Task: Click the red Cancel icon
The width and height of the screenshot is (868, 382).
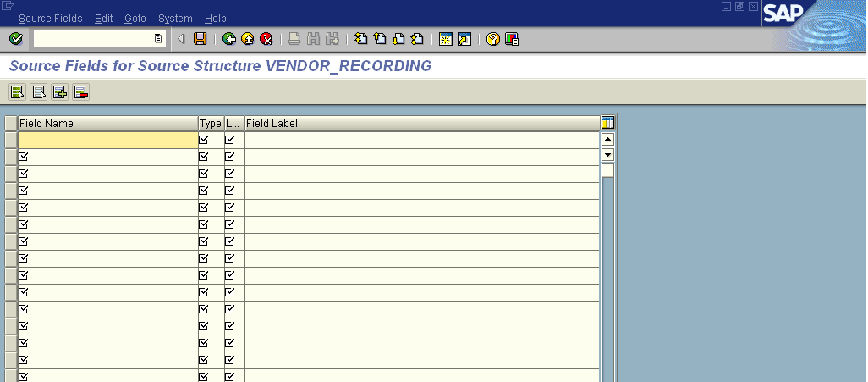Action: click(266, 39)
